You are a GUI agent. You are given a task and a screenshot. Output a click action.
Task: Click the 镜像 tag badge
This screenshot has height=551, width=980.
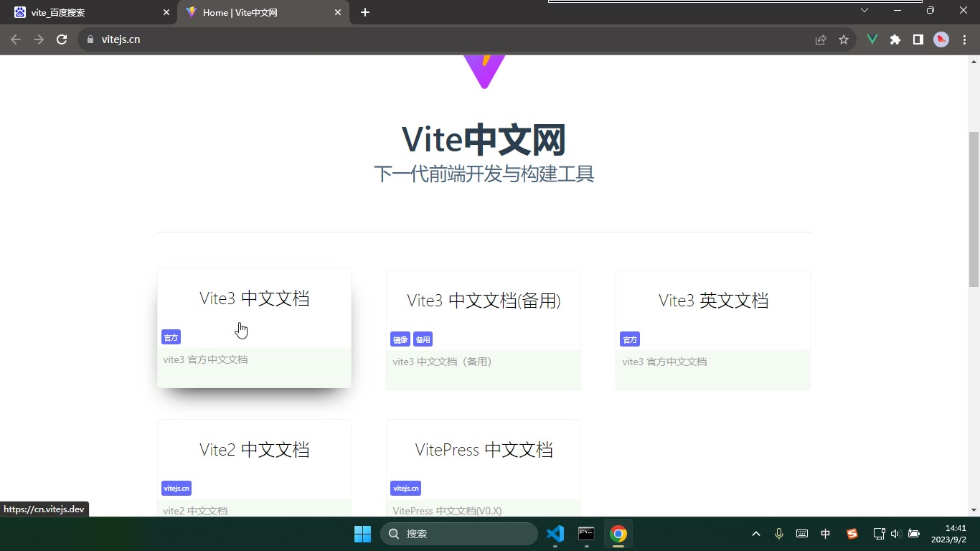[x=400, y=339]
